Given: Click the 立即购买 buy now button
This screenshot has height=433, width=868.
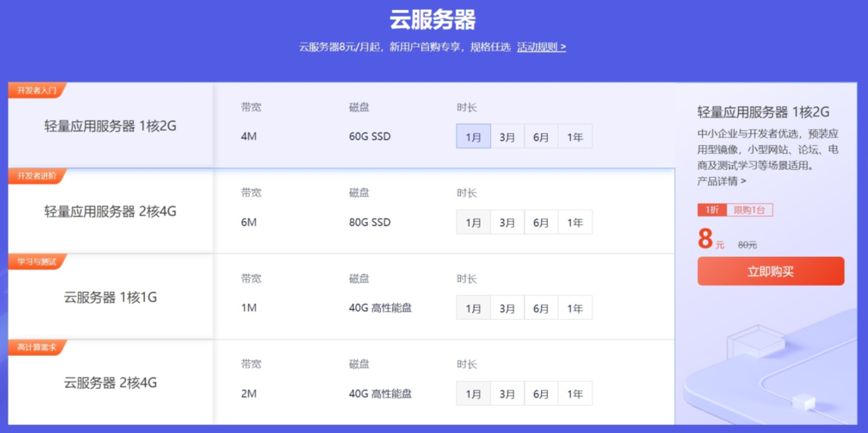Looking at the screenshot, I should [x=770, y=271].
